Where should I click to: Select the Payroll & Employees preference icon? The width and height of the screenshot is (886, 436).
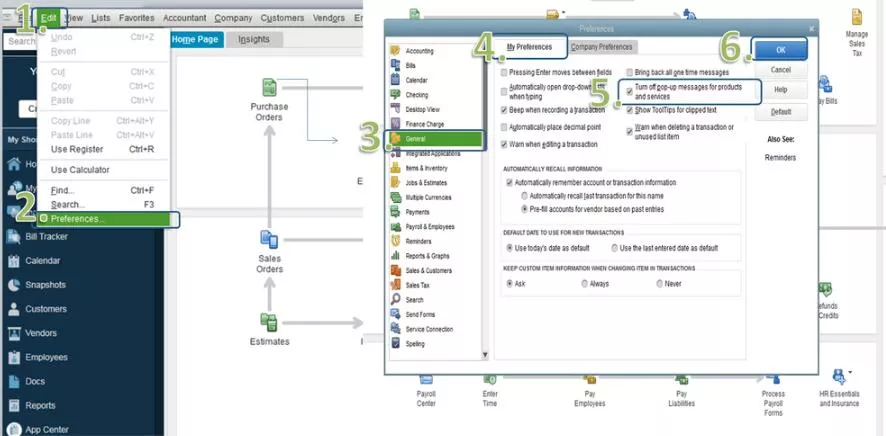click(x=396, y=226)
